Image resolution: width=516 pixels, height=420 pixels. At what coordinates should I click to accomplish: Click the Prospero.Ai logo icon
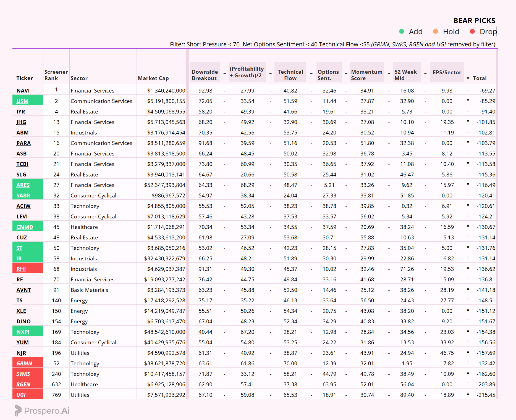(18, 411)
